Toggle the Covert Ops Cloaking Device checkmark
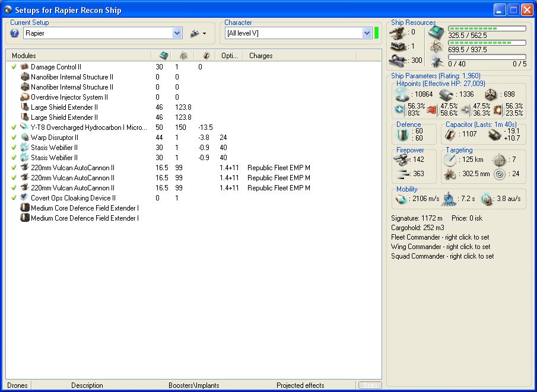Image resolution: width=537 pixels, height=392 pixels. coord(14,198)
